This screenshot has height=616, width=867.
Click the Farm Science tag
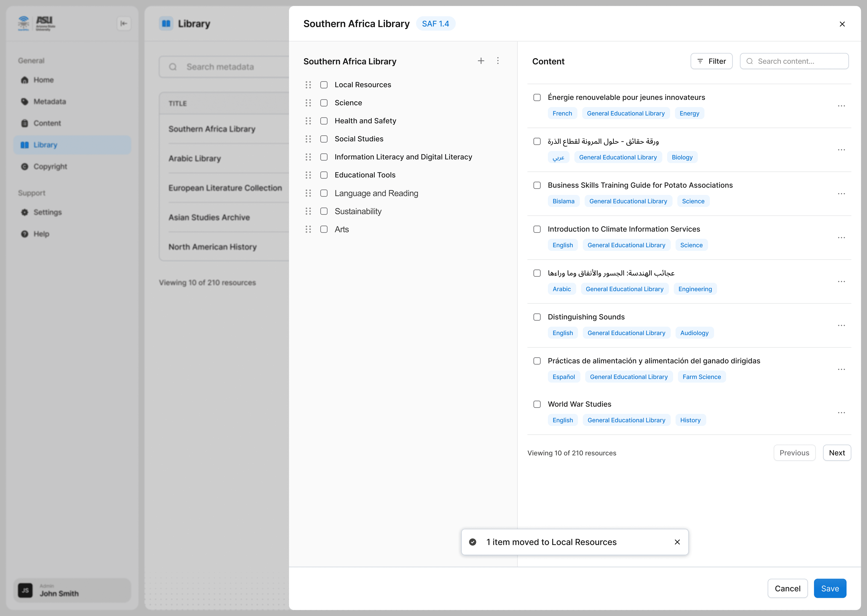[701, 377]
